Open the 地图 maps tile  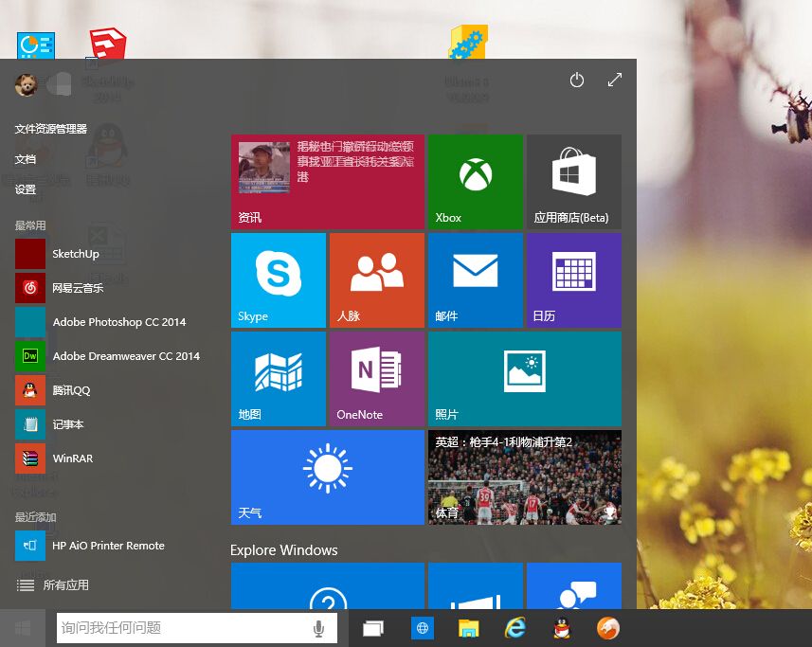[279, 379]
